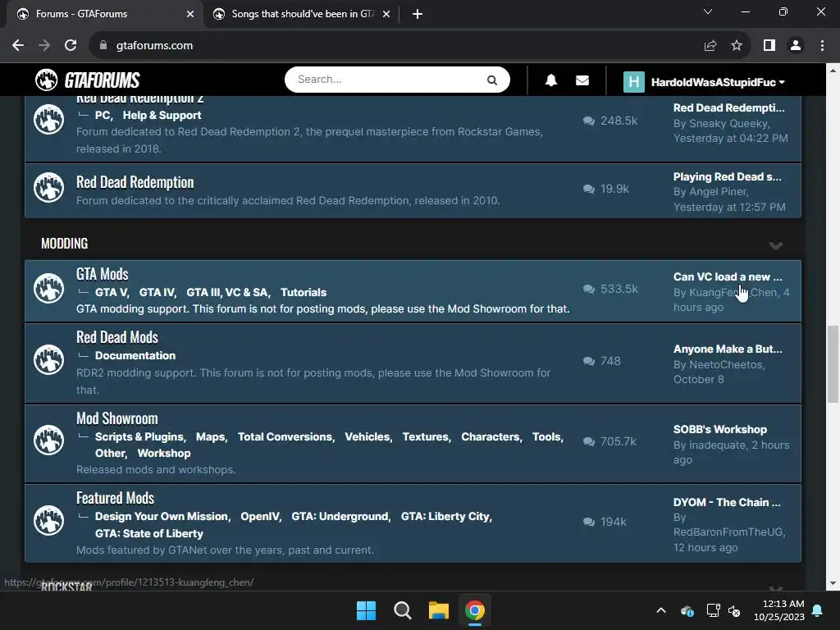This screenshot has height=630, width=840.
Task: Open the GTA: State of Liberty subforum
Action: pyautogui.click(x=149, y=533)
